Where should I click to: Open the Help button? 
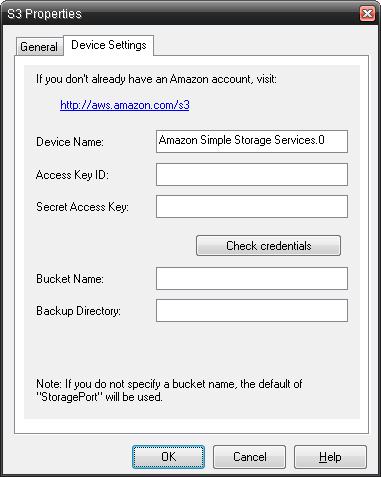(330, 457)
